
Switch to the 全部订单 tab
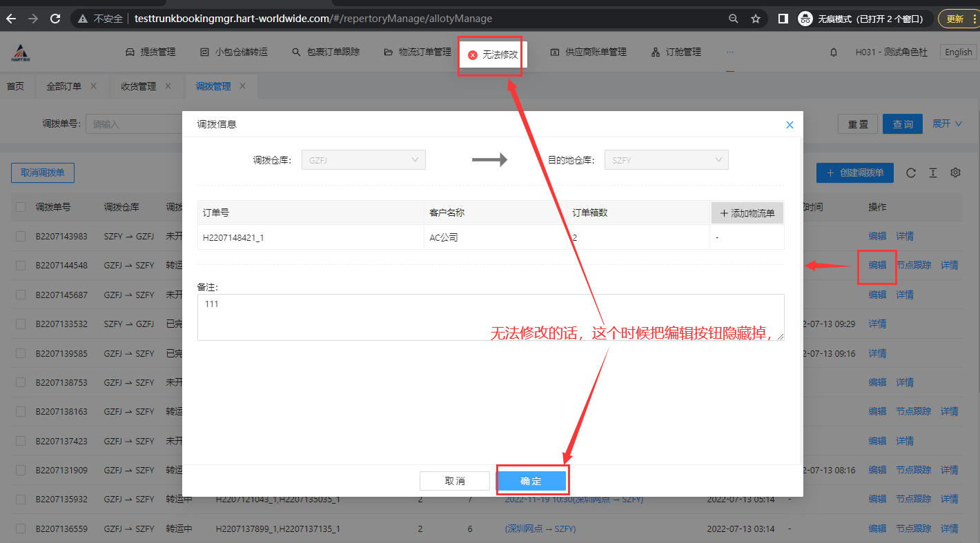pos(63,86)
